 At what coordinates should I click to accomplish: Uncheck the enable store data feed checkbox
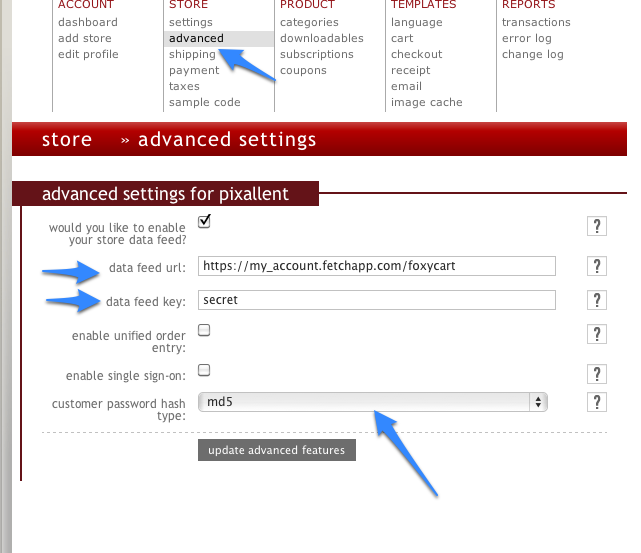[204, 221]
